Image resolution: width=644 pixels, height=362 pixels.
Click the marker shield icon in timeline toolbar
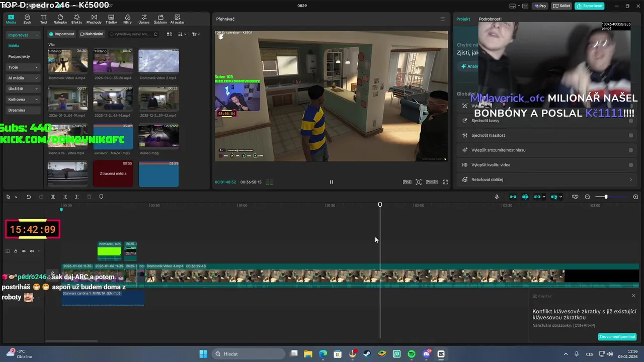[x=101, y=197]
